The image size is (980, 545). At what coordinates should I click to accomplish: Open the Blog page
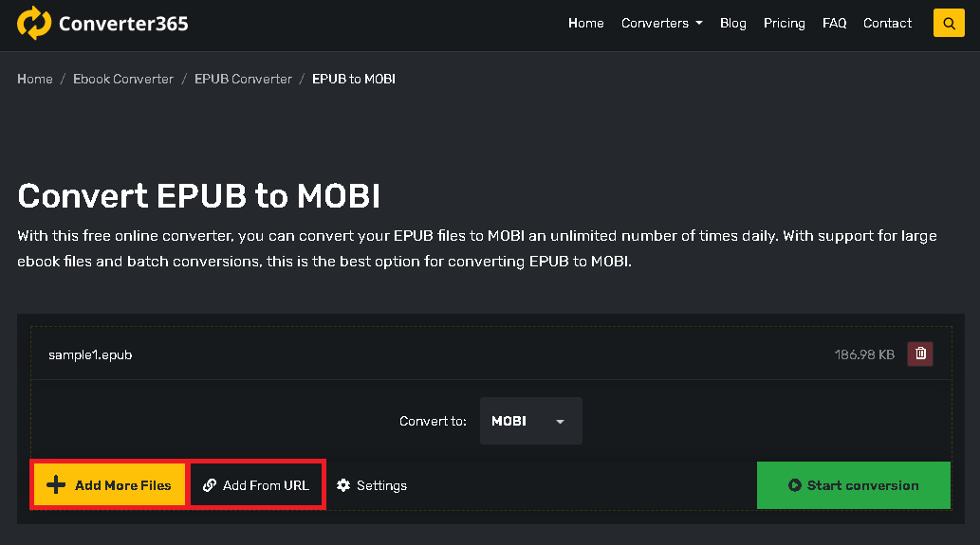click(x=732, y=23)
